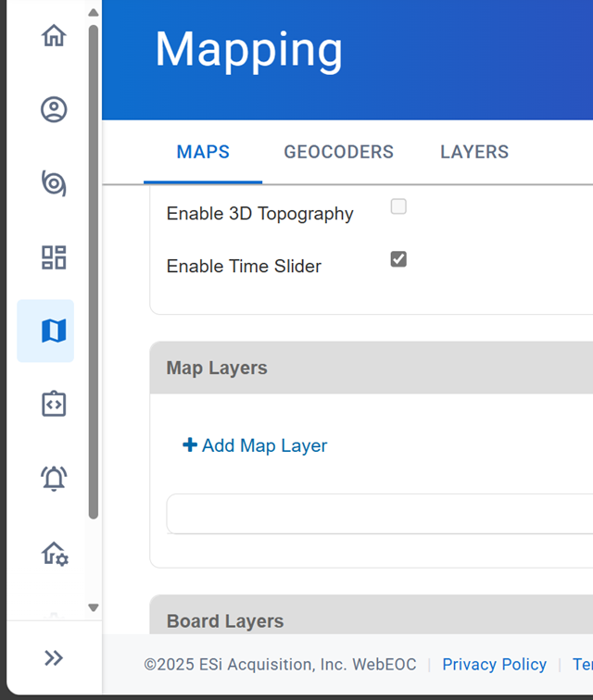Open the dashboard boards icon
Image resolution: width=593 pixels, height=700 pixels.
pyautogui.click(x=54, y=257)
